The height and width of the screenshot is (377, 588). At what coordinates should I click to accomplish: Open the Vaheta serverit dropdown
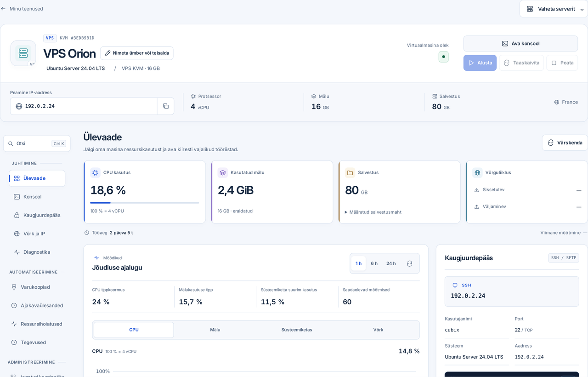coord(554,9)
